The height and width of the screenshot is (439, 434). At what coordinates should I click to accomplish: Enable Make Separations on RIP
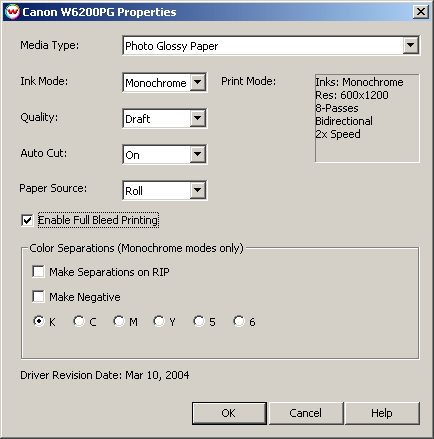pos(38,271)
